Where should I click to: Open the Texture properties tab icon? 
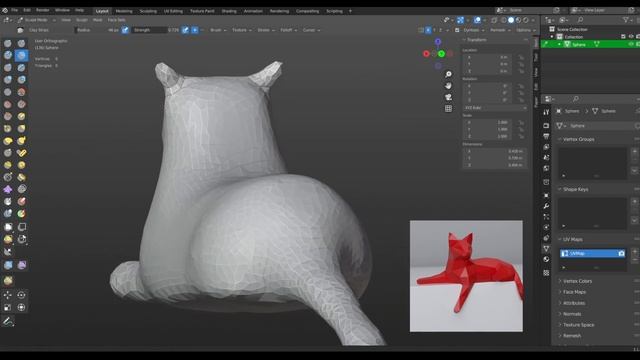point(546,273)
